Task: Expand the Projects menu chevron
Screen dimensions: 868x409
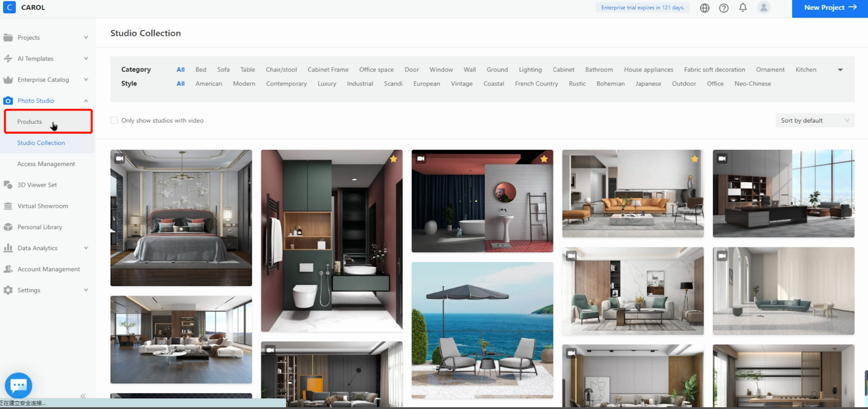Action: coord(86,37)
